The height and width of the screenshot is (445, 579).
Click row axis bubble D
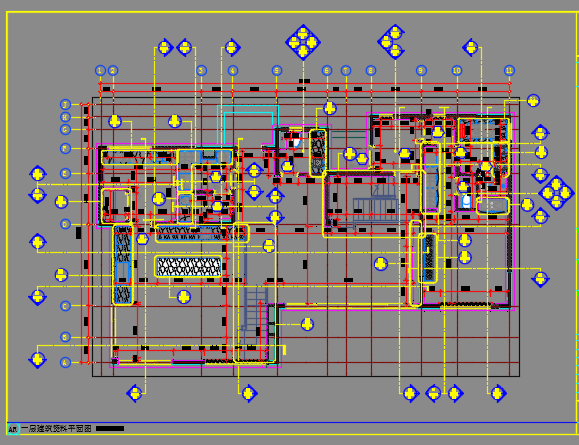tap(65, 224)
